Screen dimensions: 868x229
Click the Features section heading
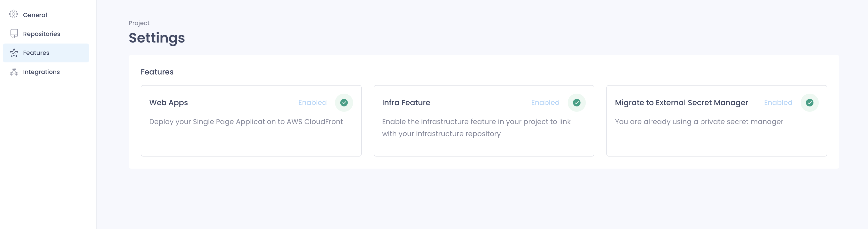pyautogui.click(x=157, y=72)
